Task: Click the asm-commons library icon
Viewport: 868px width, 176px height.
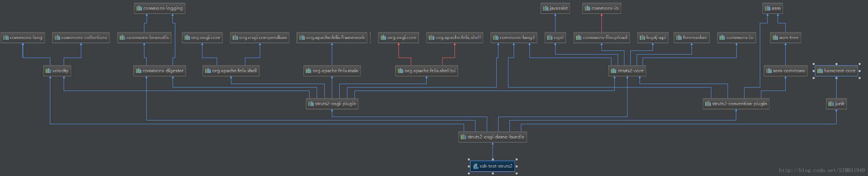Action: [769, 71]
